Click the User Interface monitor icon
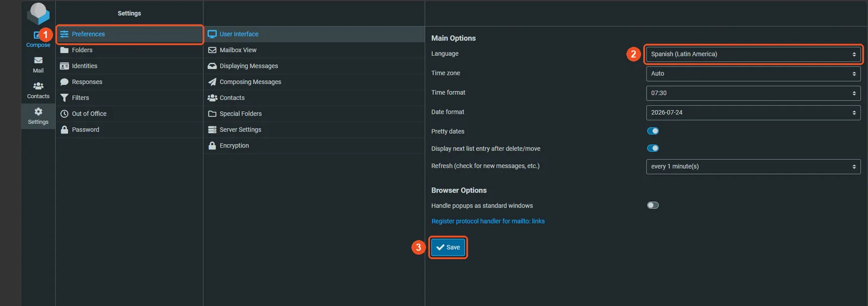 [x=212, y=34]
